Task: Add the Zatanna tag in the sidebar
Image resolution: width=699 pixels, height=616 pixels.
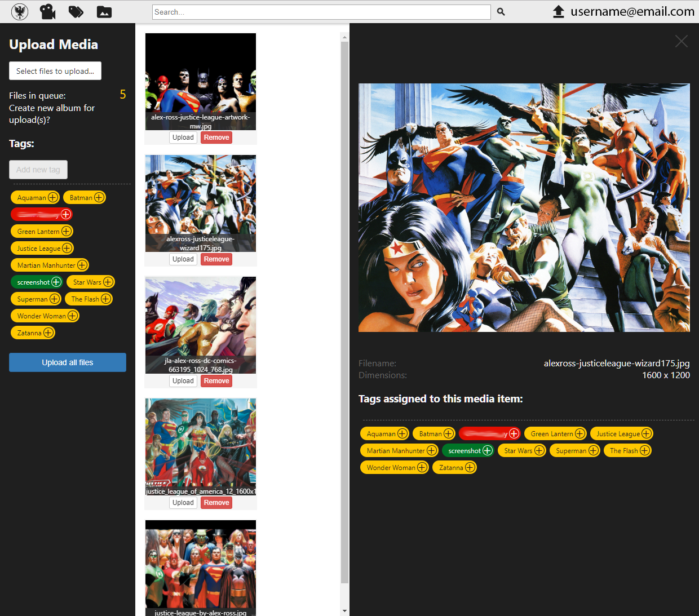Action: (48, 333)
